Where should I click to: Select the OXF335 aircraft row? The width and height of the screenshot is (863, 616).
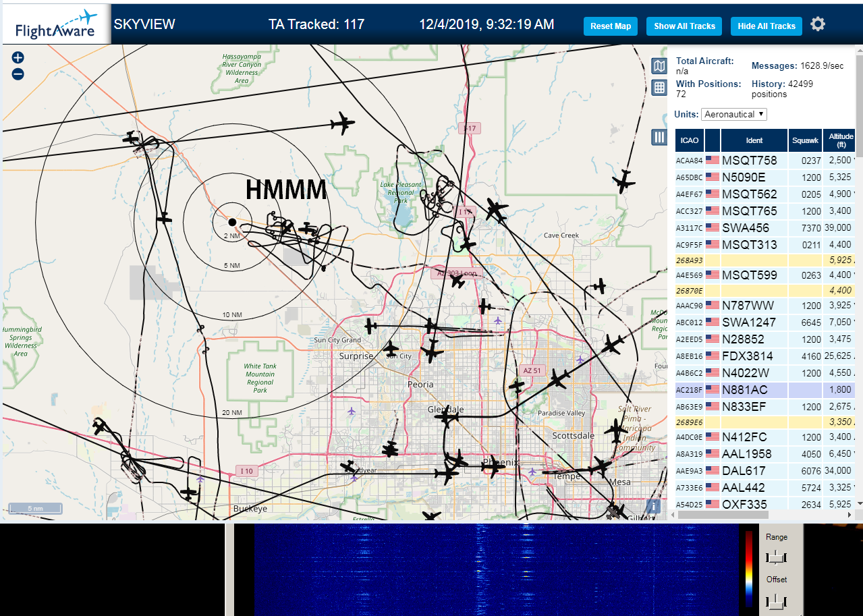pyautogui.click(x=765, y=503)
